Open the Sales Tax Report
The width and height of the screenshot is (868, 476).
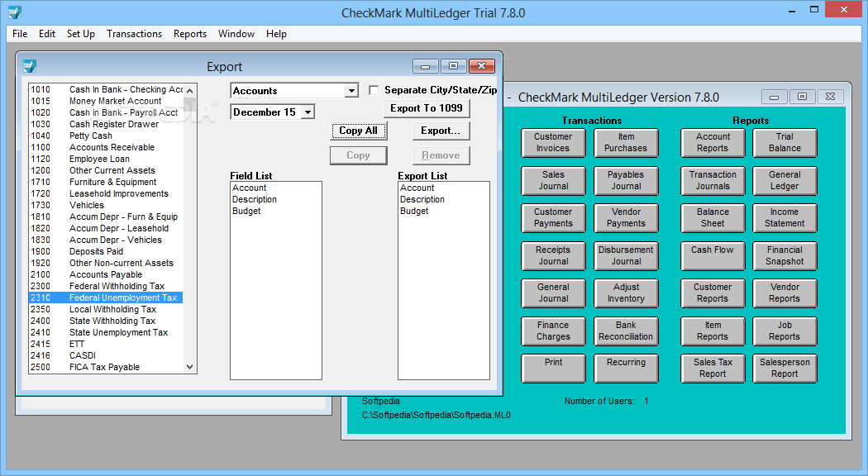click(x=713, y=368)
